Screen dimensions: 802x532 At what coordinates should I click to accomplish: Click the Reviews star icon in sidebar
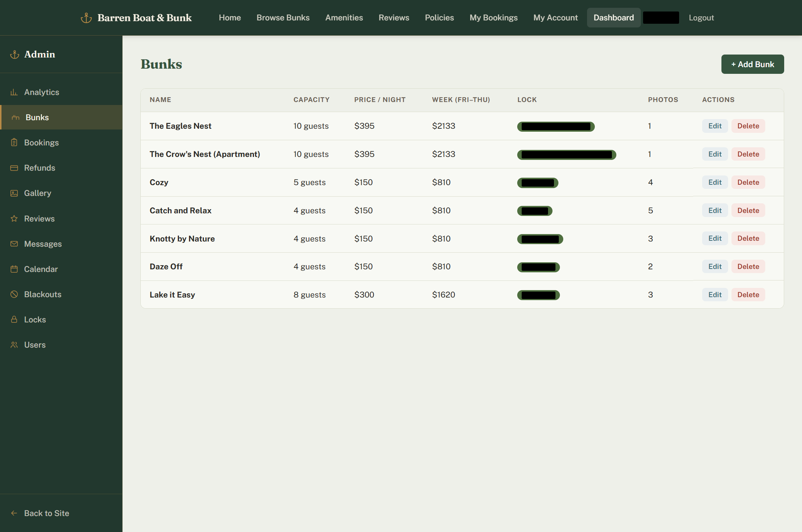point(14,219)
